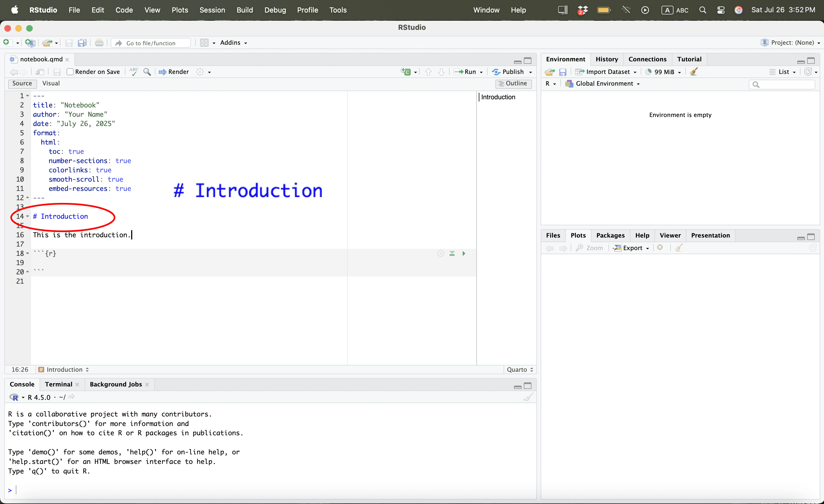Click the green run current chunk arrow
Screen dimensions: 824x504
point(464,254)
